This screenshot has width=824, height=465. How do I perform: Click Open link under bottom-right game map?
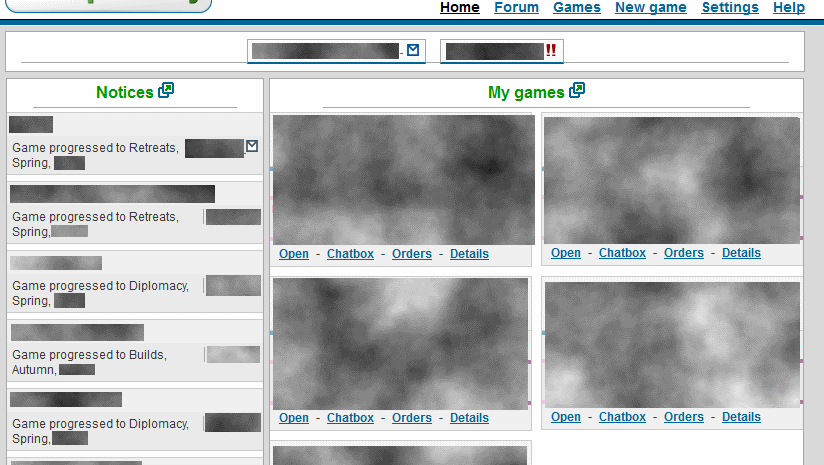pos(566,417)
